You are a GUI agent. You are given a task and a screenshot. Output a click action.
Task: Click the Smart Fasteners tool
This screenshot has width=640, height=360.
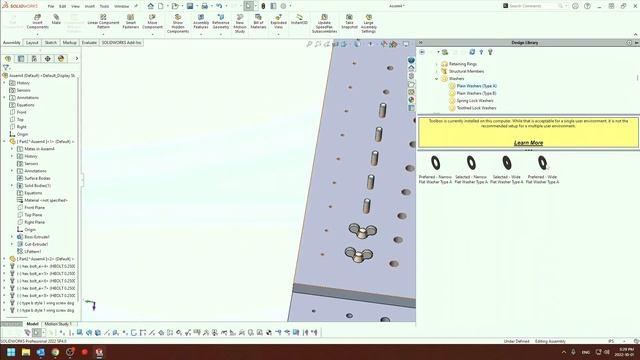[131, 21]
